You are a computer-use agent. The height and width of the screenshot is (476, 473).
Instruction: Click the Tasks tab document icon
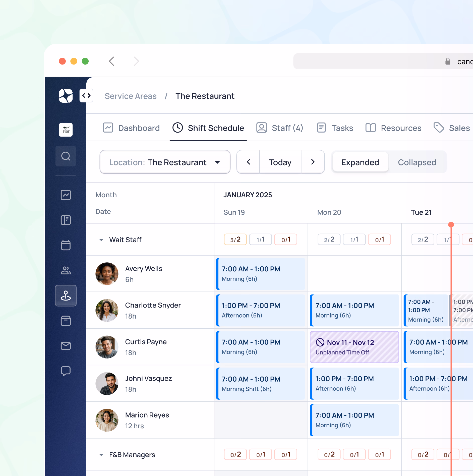tap(321, 128)
